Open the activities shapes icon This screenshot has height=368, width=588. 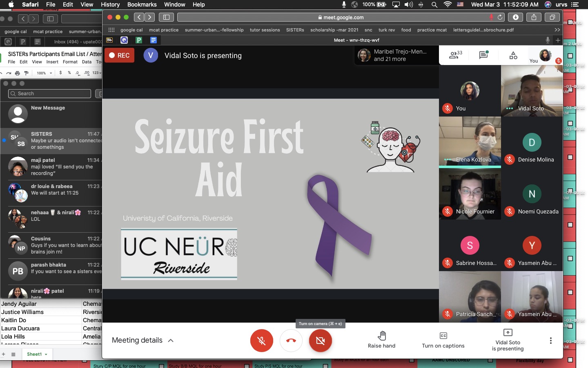pyautogui.click(x=513, y=55)
